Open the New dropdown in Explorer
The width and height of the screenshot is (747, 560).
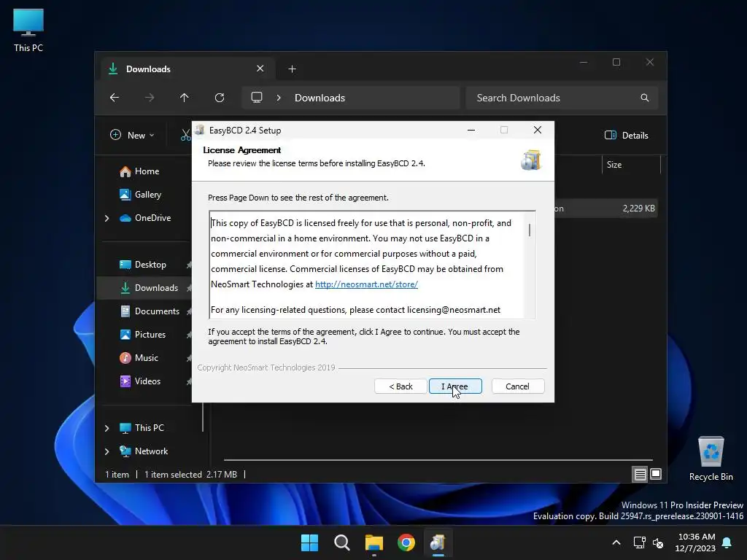pos(132,135)
